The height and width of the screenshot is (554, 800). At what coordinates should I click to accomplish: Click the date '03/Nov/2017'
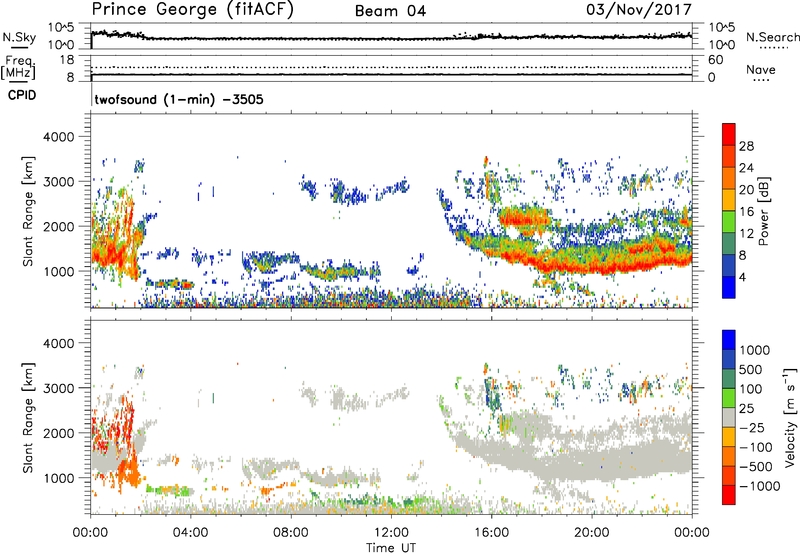click(639, 9)
